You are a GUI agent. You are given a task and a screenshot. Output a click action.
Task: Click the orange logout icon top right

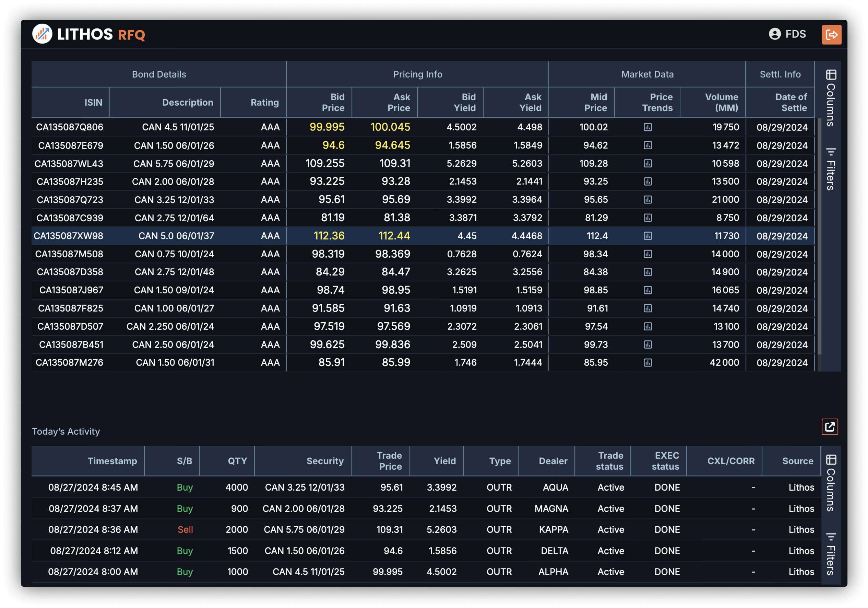[x=831, y=34]
